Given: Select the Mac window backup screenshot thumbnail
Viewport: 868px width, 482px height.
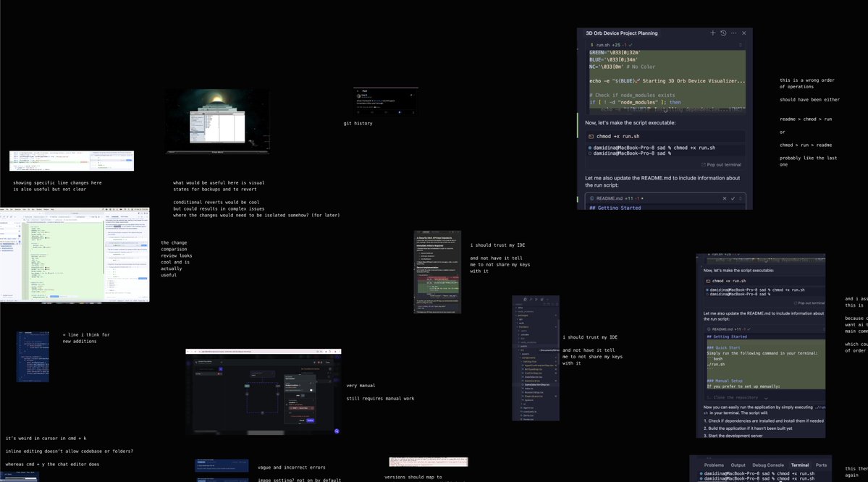Looking at the screenshot, I should click(x=217, y=121).
